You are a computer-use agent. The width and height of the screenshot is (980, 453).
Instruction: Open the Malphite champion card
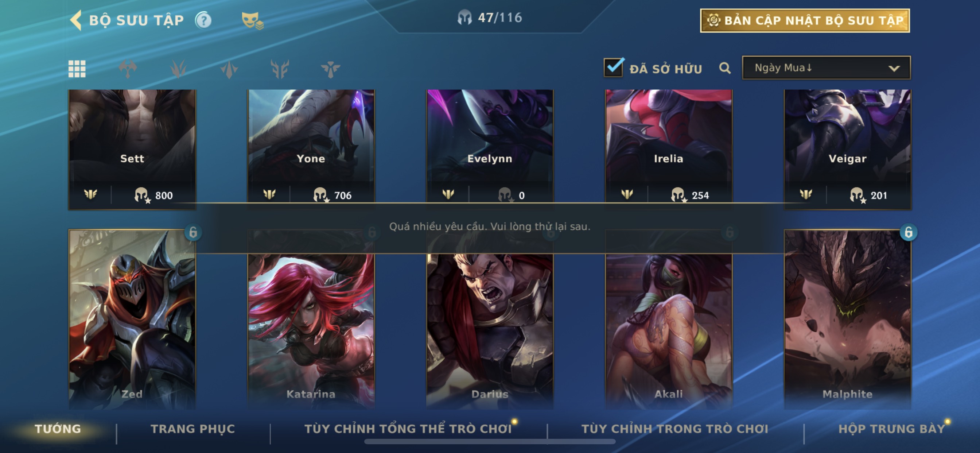click(x=848, y=319)
